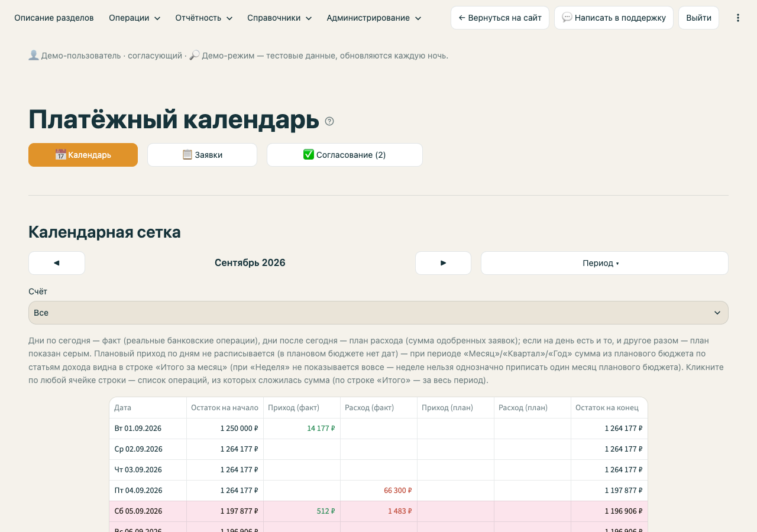Screen dimensions: 757x532
Task: Open the three-dot more options menu
Action: point(737,18)
